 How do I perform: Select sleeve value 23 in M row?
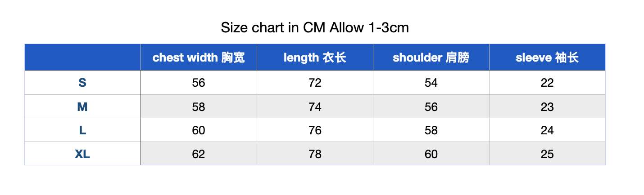pyautogui.click(x=547, y=106)
